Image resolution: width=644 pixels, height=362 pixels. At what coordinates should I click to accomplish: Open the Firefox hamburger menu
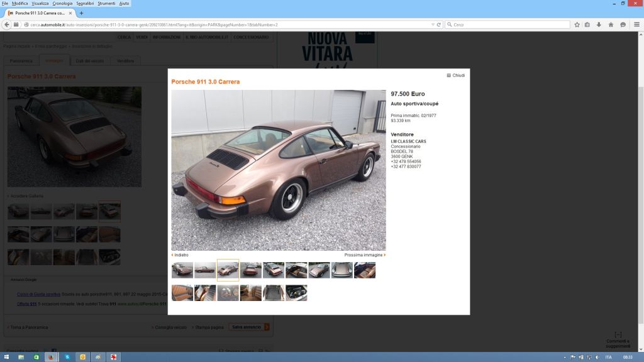click(x=636, y=25)
